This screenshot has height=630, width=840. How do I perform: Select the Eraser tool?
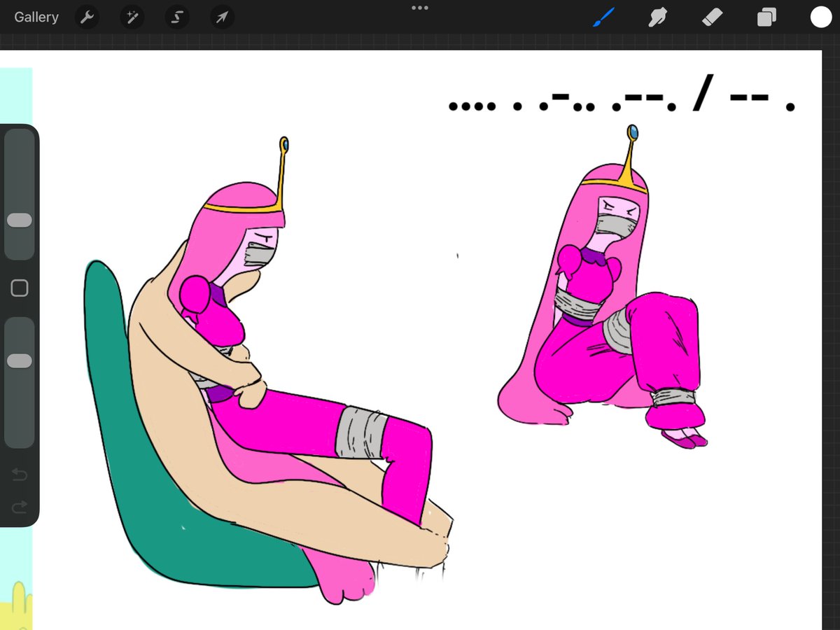point(712,17)
